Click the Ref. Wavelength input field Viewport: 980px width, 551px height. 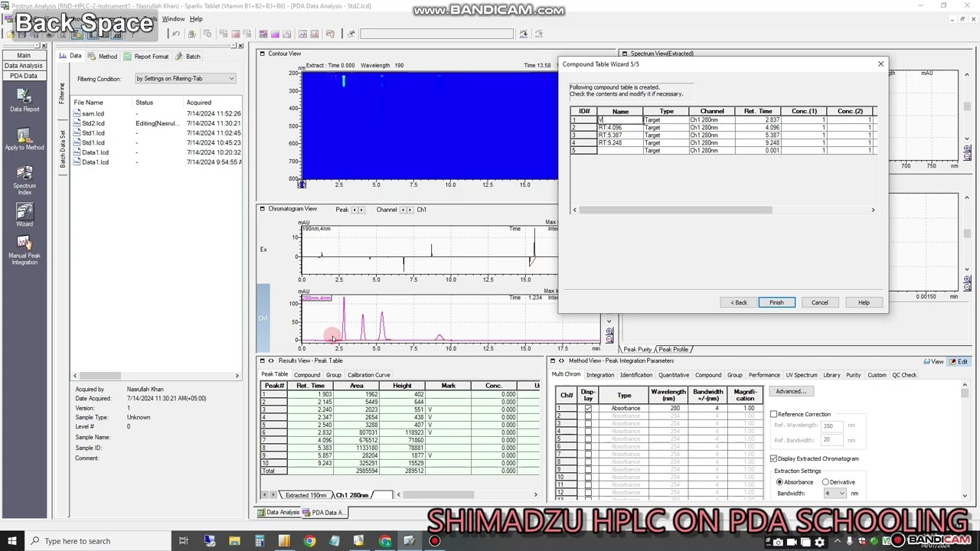831,425
